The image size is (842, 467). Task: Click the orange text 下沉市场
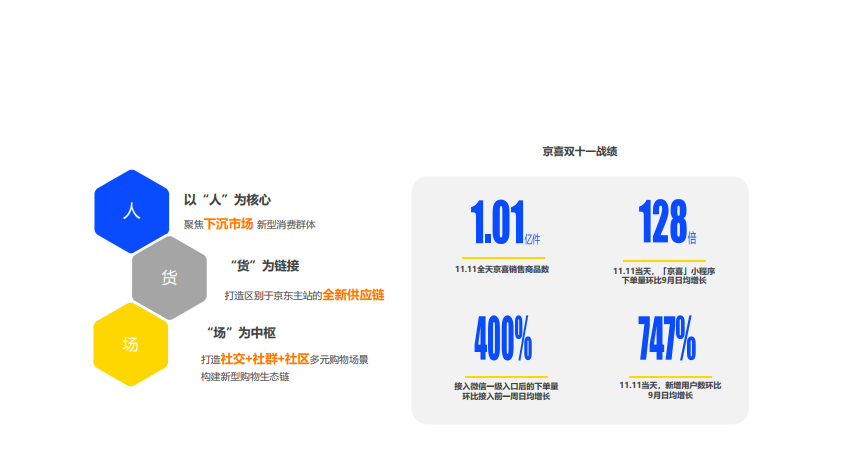[228, 224]
